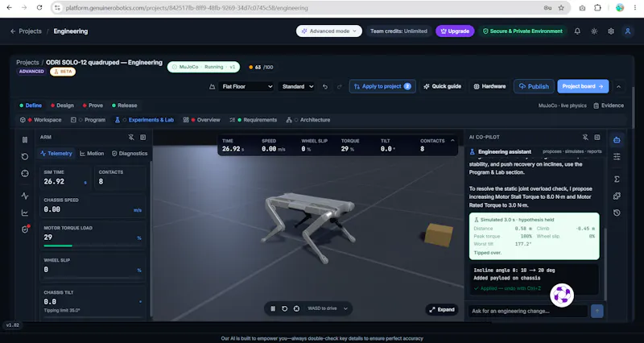
Task: Unpin the ARM panel
Action: pos(131,137)
